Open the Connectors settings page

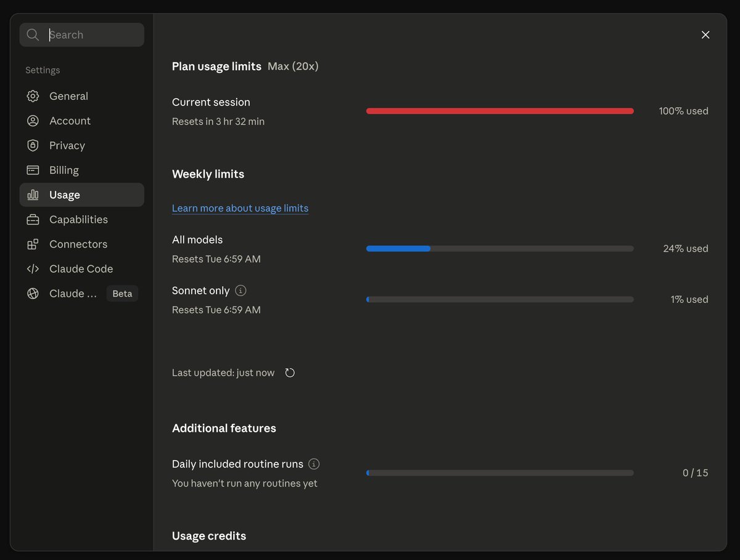click(x=82, y=244)
